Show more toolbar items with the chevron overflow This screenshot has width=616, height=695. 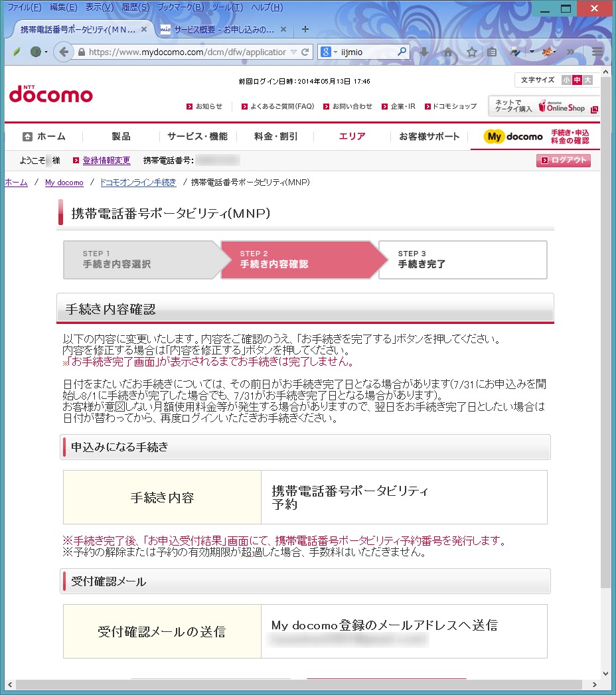pos(570,52)
